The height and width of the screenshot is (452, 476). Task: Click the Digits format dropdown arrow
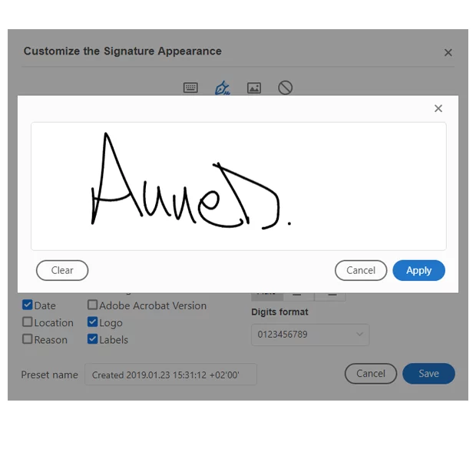click(360, 335)
